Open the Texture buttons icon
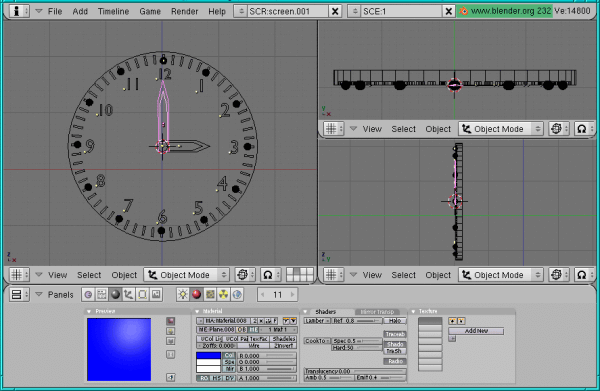600x391 pixels. pos(210,295)
